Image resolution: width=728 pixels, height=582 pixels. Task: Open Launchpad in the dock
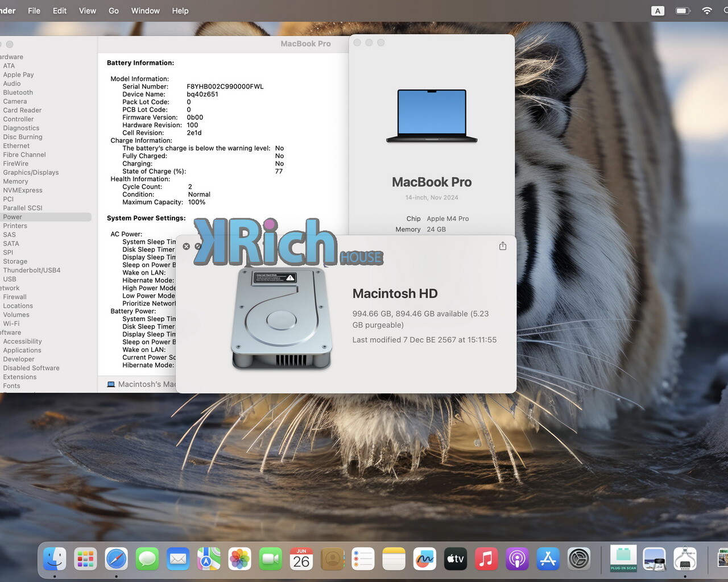click(85, 559)
